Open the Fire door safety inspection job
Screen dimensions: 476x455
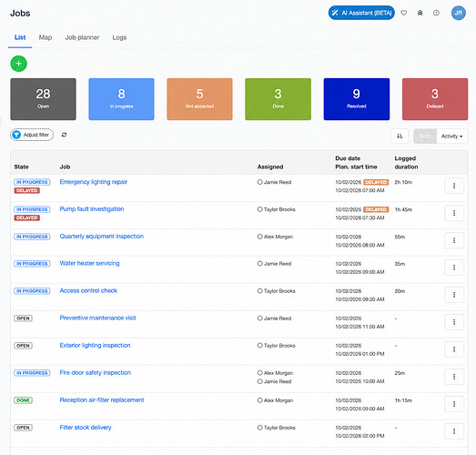96,372
